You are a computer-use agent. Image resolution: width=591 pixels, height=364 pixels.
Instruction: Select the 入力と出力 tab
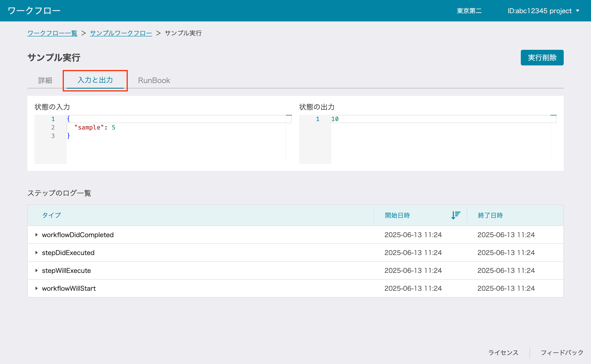click(x=95, y=80)
